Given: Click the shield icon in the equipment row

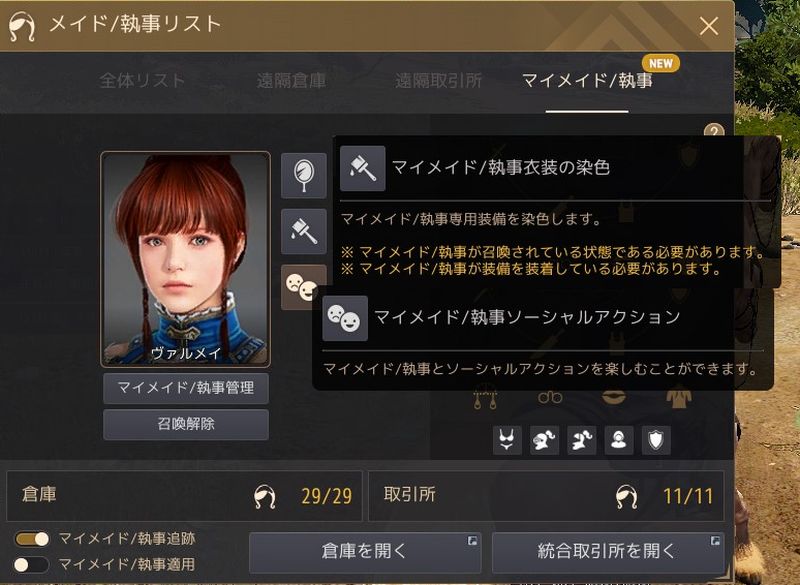Looking at the screenshot, I should [x=656, y=440].
